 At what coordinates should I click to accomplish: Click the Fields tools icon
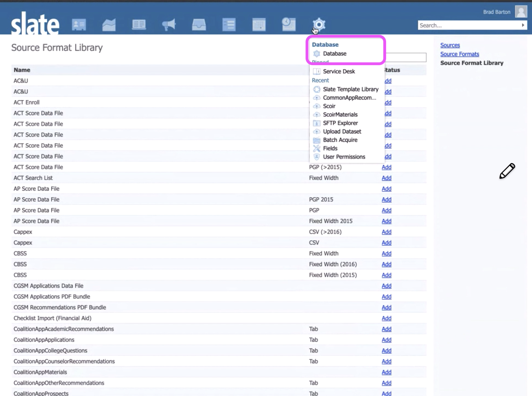point(317,148)
